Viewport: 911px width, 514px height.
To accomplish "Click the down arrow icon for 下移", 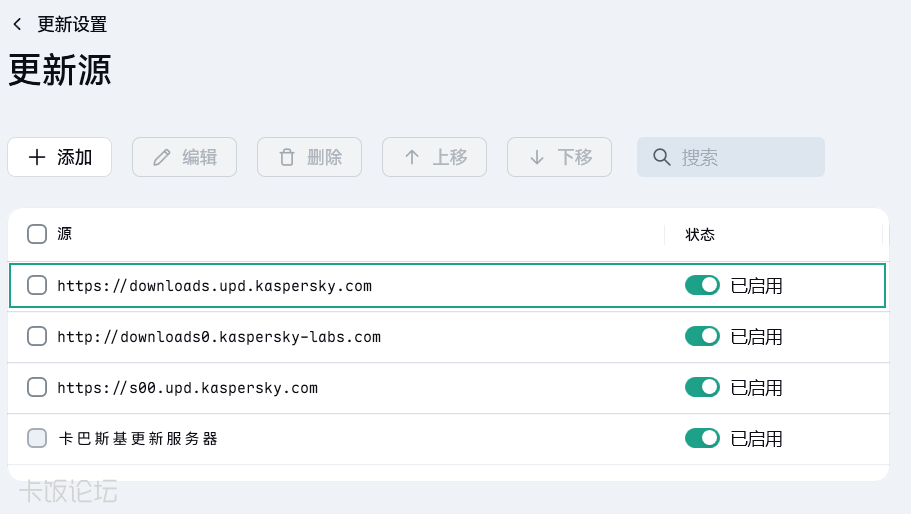I will click(x=537, y=157).
